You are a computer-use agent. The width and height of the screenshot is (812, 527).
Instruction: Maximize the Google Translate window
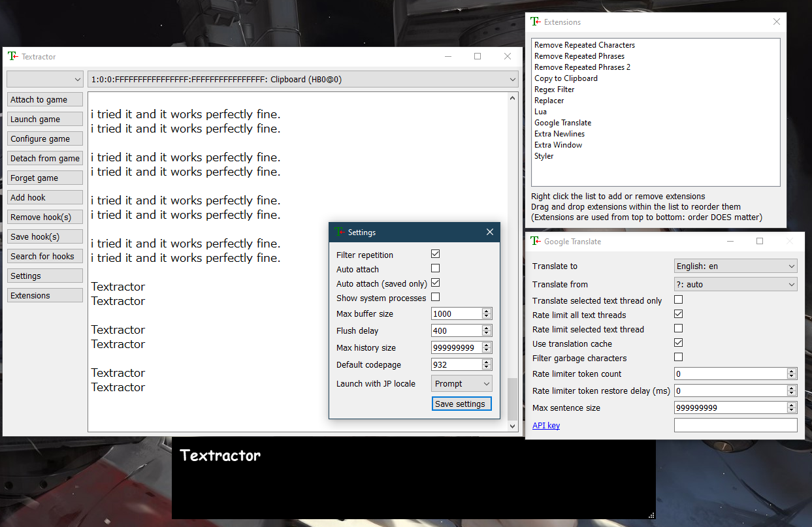(x=760, y=241)
